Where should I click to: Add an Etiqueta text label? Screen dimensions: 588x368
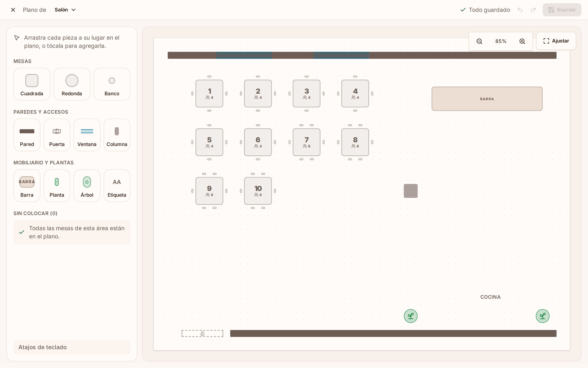117,186
